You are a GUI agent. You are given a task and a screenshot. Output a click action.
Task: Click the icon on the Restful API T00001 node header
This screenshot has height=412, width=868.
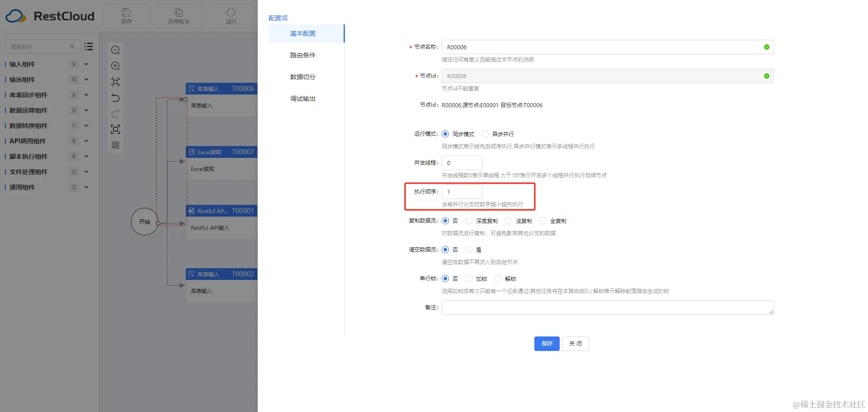[192, 211]
